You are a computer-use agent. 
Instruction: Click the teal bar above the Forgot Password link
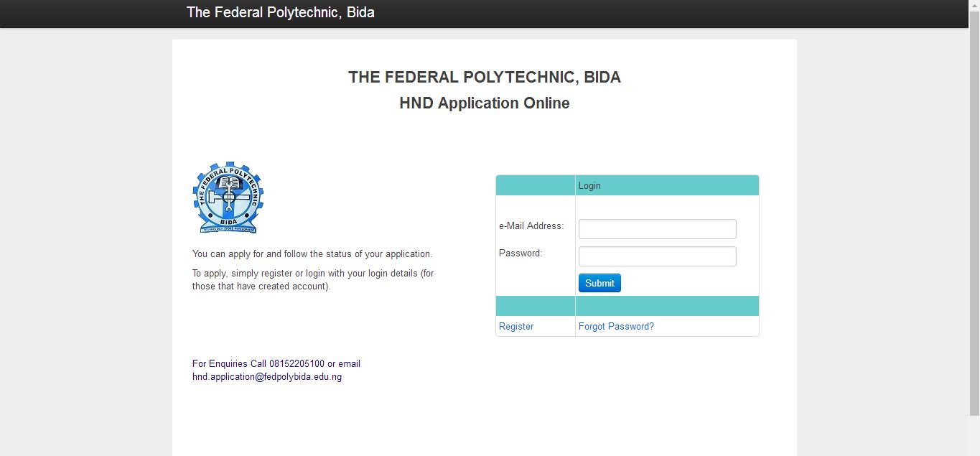(666, 306)
